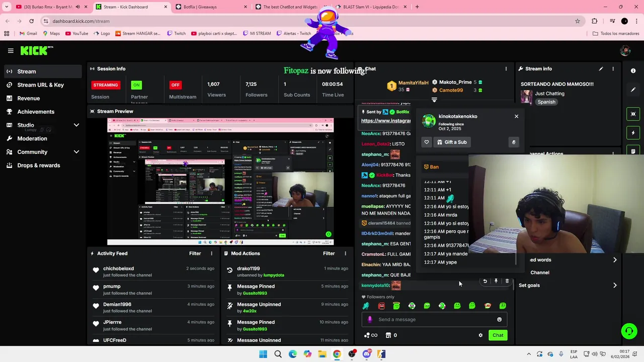This screenshot has height=362, width=644.
Task: Expand the gift leaderboard arrow
Action: (434, 100)
